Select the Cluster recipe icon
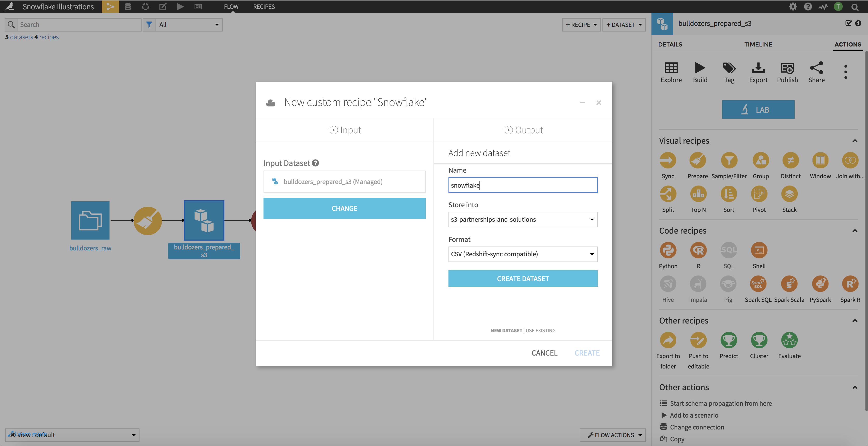868x446 pixels. coord(759,341)
